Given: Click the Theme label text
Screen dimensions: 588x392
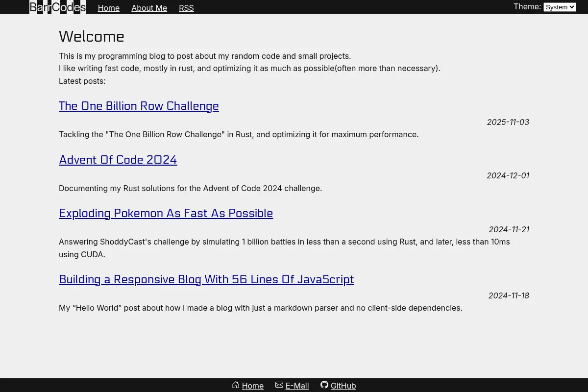Looking at the screenshot, I should click(x=527, y=6).
